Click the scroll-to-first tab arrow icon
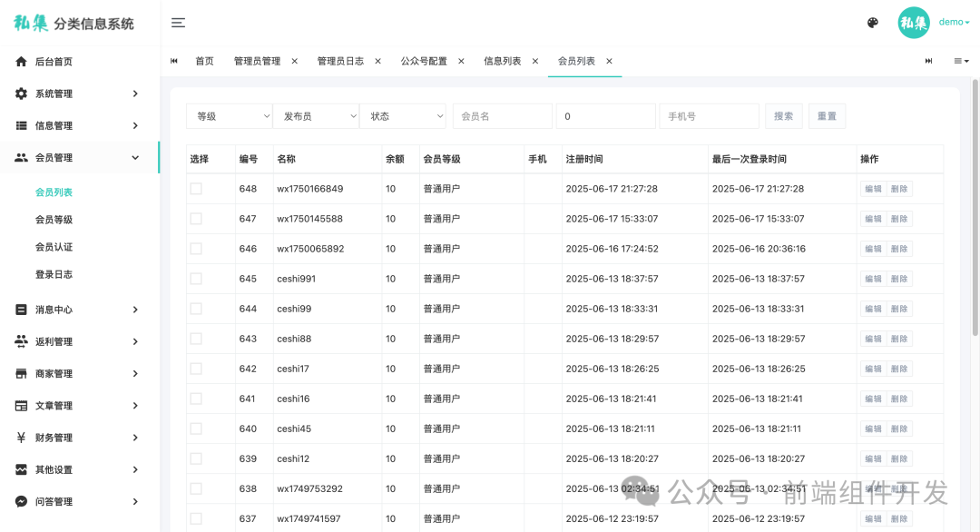 pyautogui.click(x=173, y=61)
